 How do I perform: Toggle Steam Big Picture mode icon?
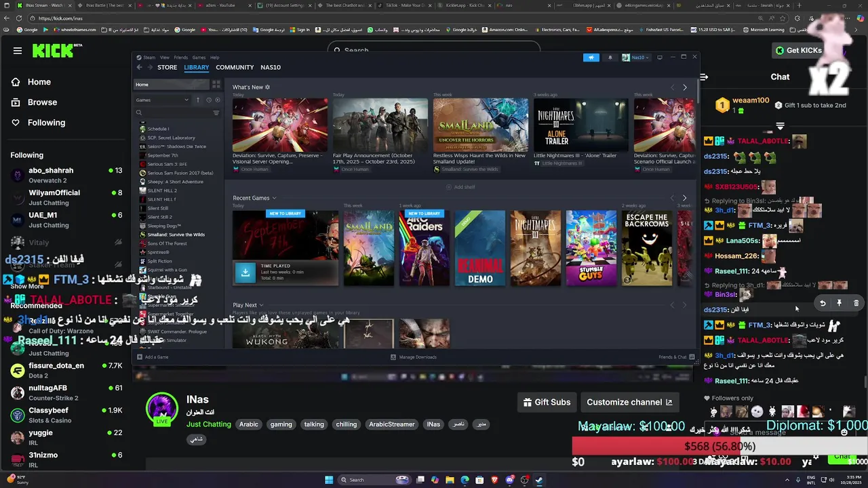pos(659,58)
